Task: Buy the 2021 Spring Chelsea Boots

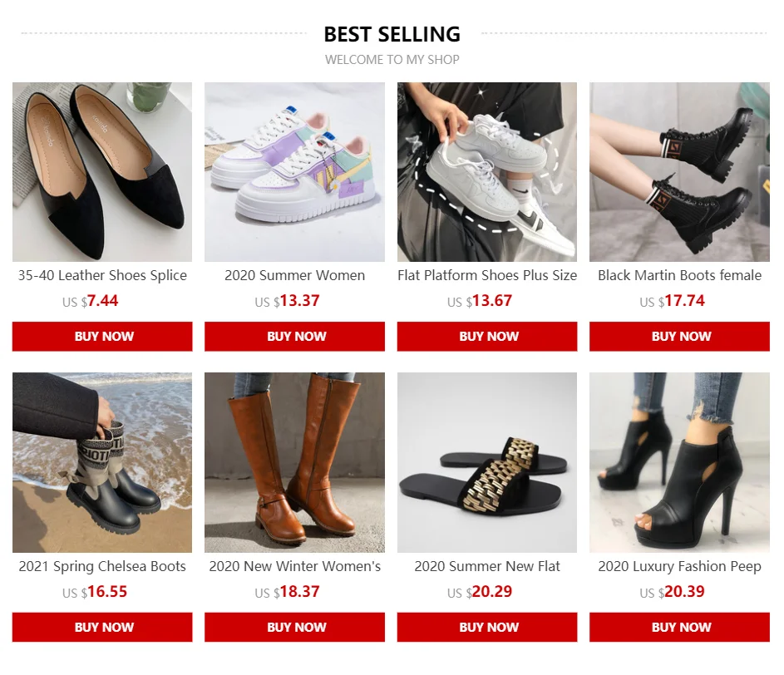Action: pyautogui.click(x=102, y=627)
